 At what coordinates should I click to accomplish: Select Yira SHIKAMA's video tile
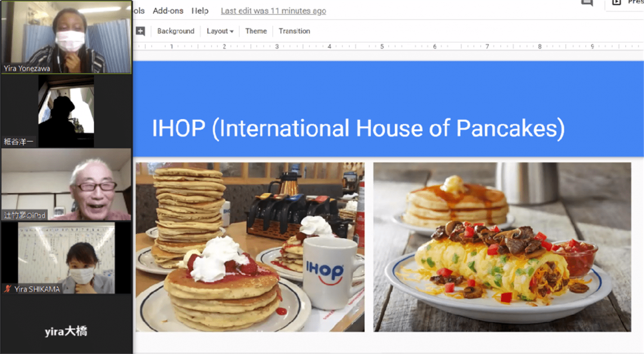(x=66, y=258)
